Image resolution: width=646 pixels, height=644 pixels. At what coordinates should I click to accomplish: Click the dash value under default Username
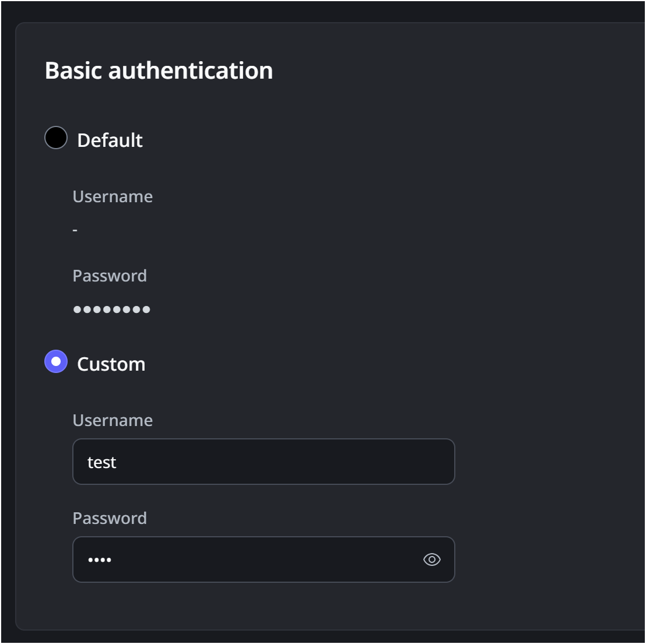tap(75, 230)
